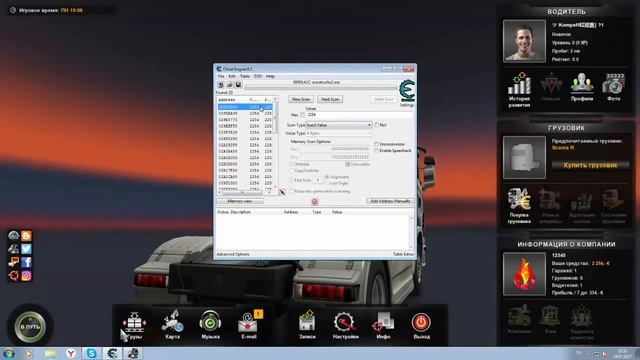Toggle the Executable checkbox

coord(348,164)
